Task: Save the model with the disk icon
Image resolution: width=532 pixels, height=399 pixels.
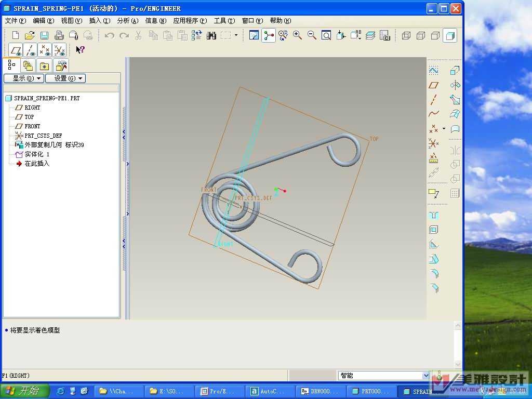Action: coord(45,35)
